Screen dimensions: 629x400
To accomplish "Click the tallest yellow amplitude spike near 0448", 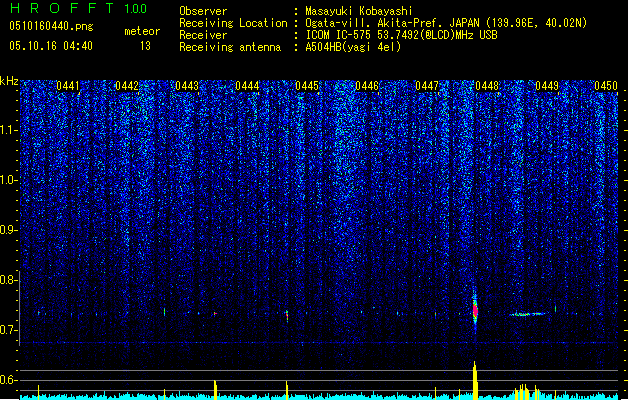I will [x=475, y=380].
